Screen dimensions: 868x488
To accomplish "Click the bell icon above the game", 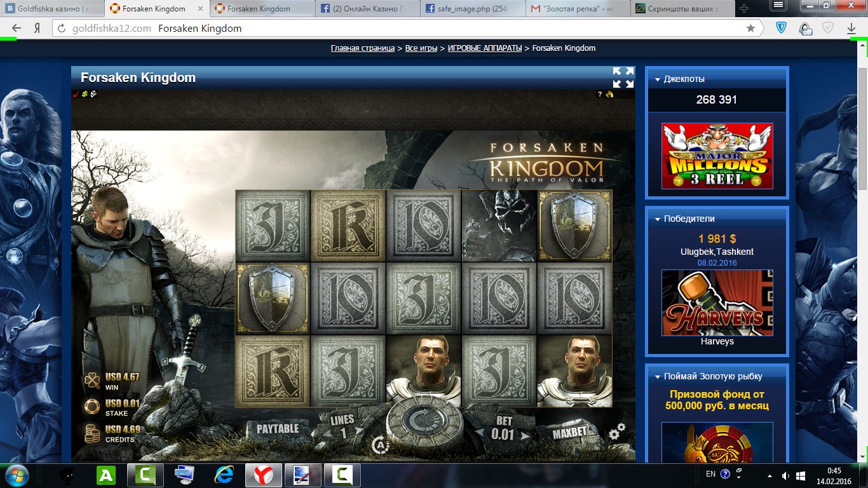I will point(610,94).
